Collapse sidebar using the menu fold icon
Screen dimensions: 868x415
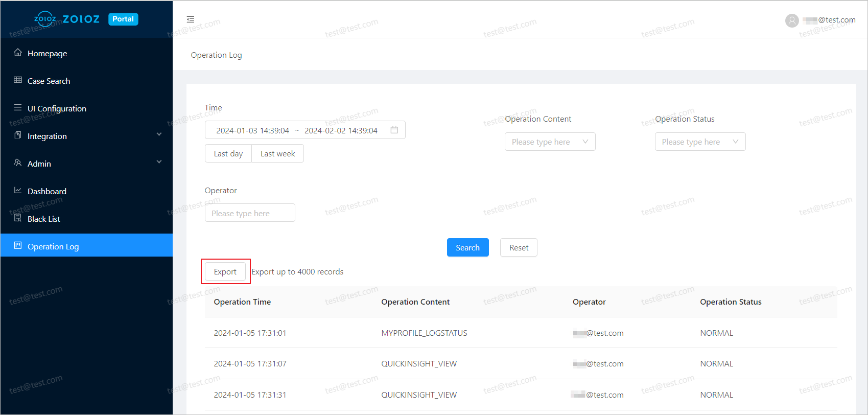(x=191, y=19)
